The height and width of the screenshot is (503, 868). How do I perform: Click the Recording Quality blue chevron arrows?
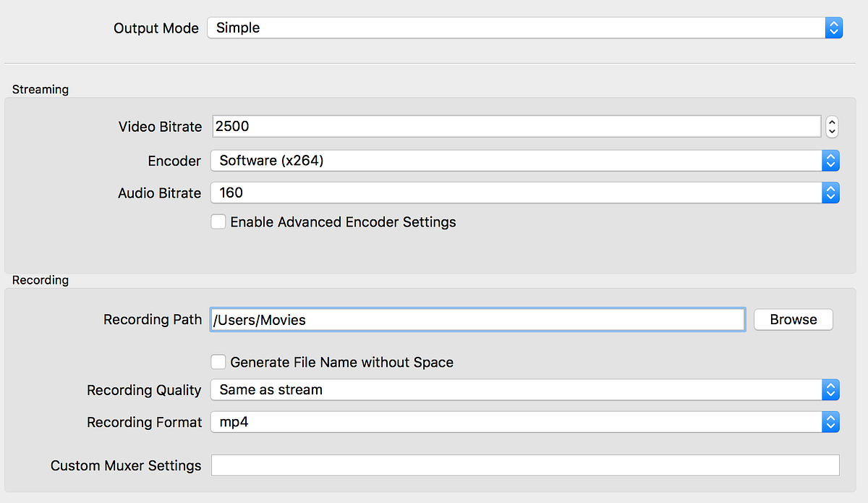(x=830, y=389)
